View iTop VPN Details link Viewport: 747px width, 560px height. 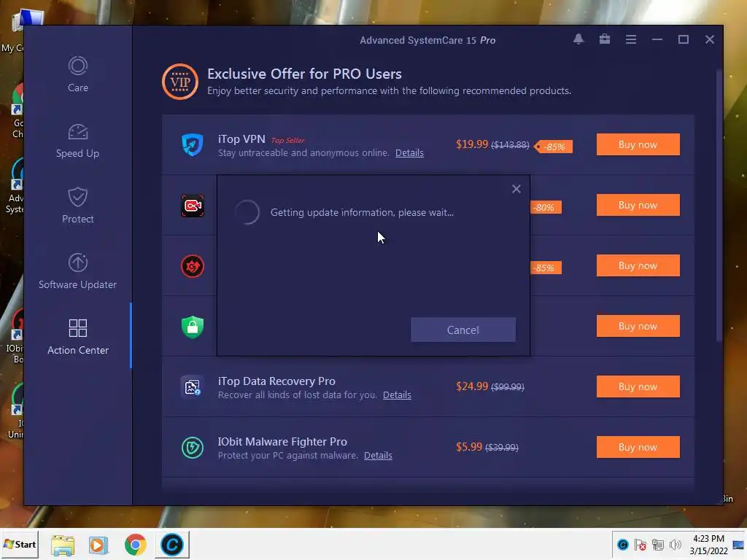click(x=409, y=153)
